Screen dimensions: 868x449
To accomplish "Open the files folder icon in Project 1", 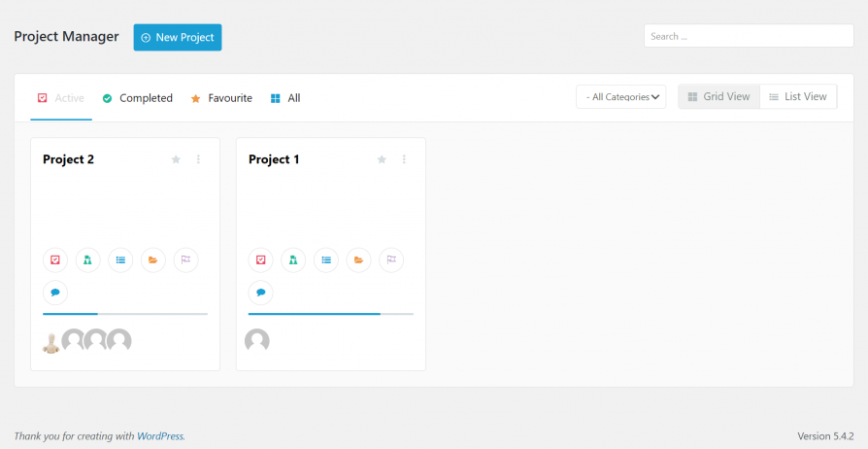I will (358, 260).
